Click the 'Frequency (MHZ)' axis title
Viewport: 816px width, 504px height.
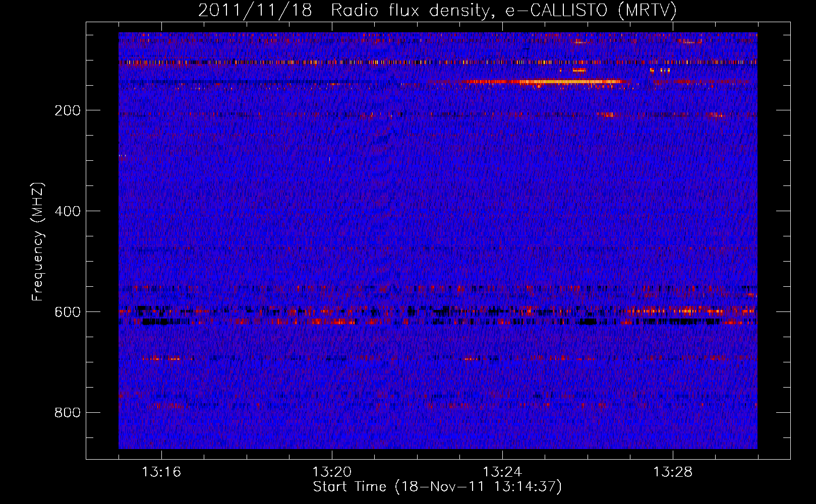click(x=38, y=241)
